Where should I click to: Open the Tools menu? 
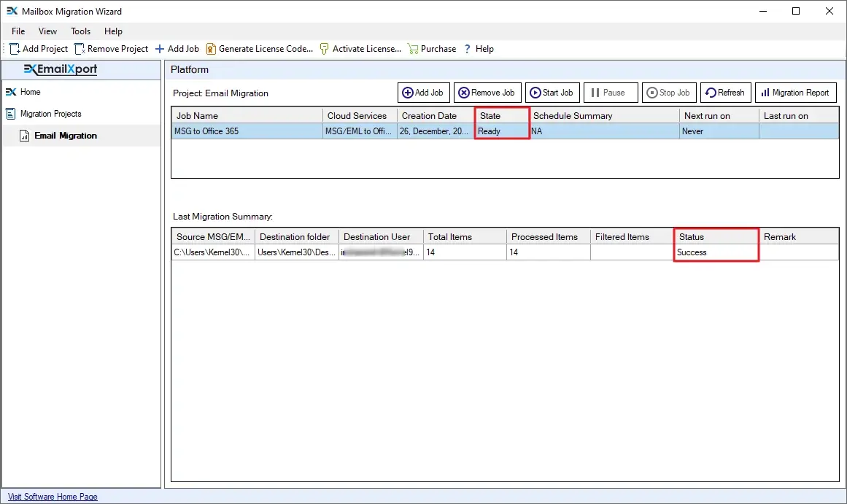[80, 31]
